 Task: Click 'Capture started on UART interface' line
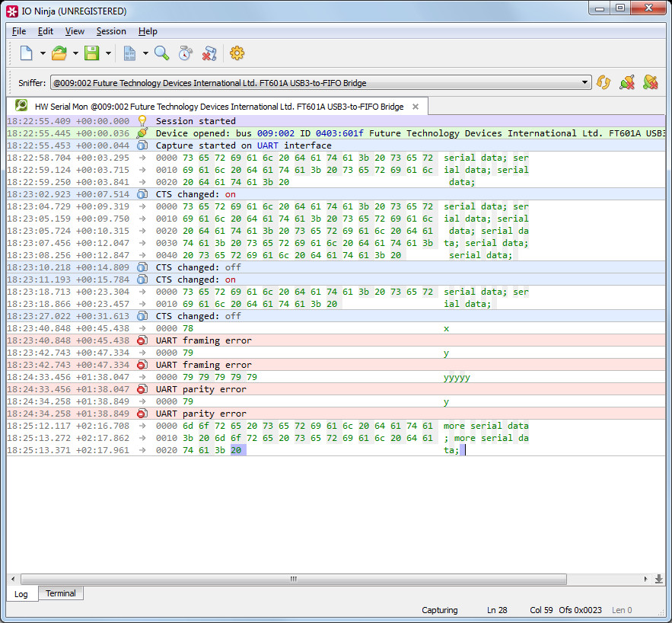pos(244,145)
